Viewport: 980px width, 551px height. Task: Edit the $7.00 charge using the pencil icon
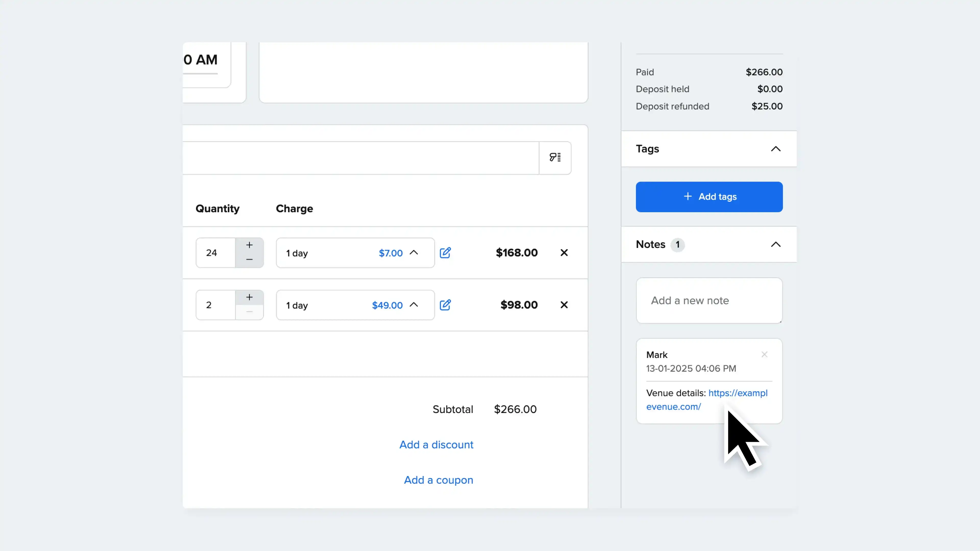[x=446, y=253]
